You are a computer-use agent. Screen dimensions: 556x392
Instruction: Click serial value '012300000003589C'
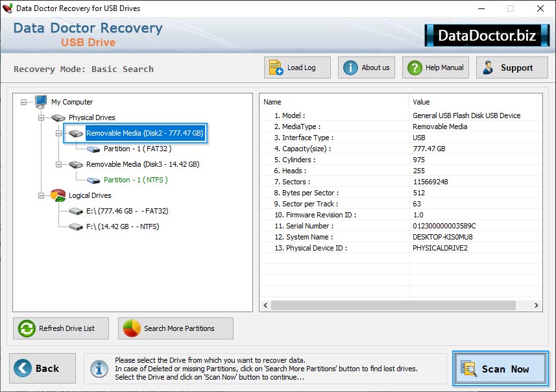[444, 226]
